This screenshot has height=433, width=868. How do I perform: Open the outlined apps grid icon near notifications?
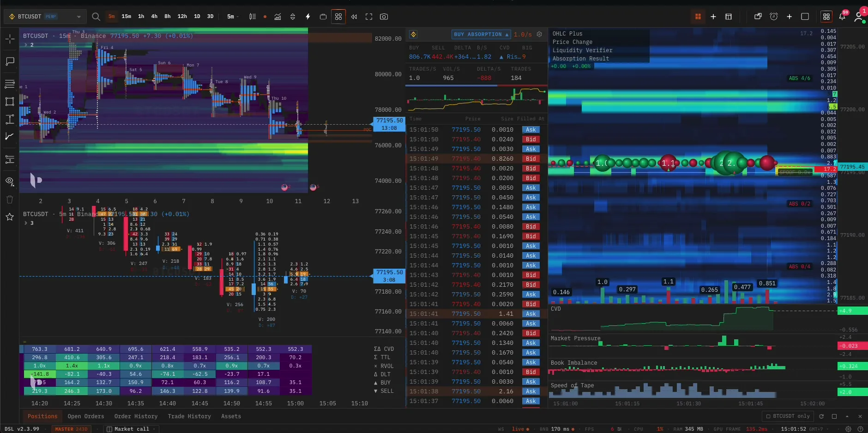[826, 17]
